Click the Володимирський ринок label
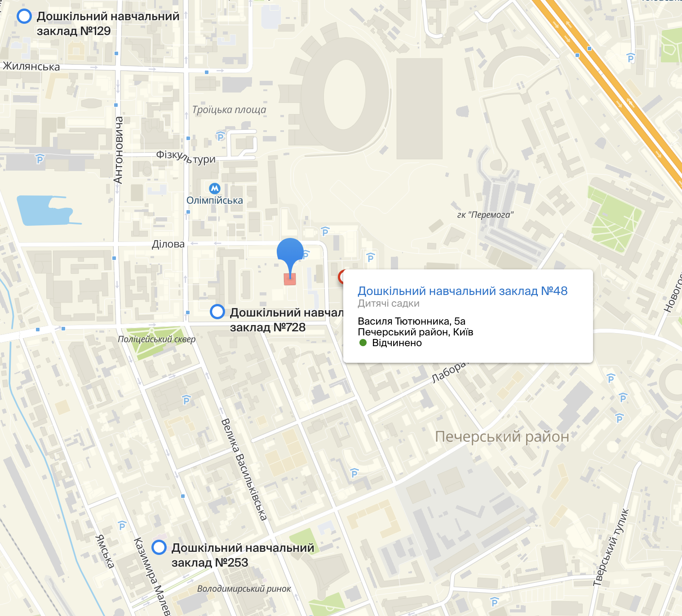Image resolution: width=682 pixels, height=616 pixels. 244,589
